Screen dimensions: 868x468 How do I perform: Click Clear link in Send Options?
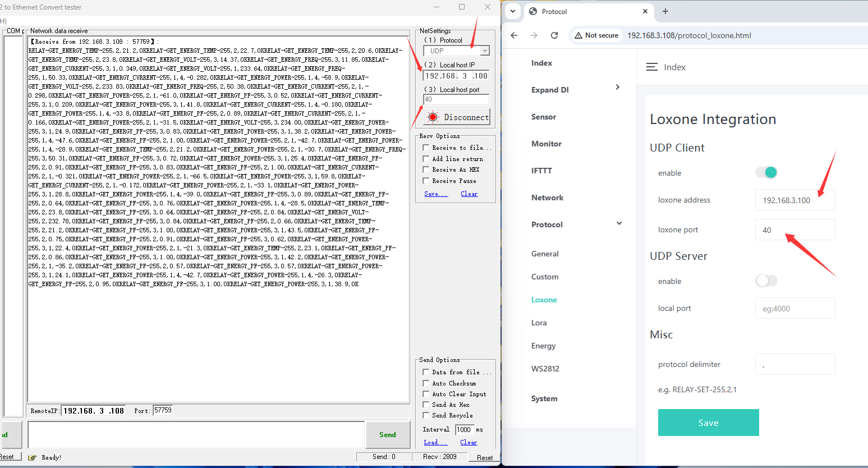tap(469, 442)
